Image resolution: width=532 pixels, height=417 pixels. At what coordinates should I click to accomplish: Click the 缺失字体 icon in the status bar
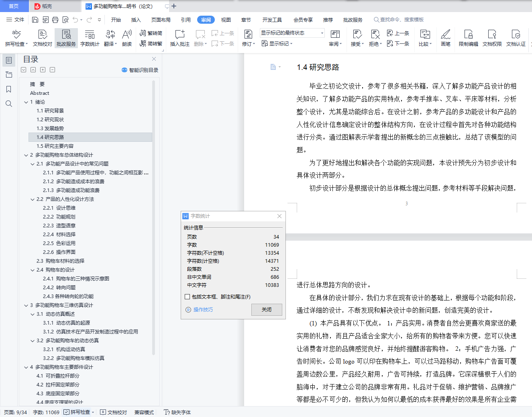pyautogui.click(x=167, y=412)
